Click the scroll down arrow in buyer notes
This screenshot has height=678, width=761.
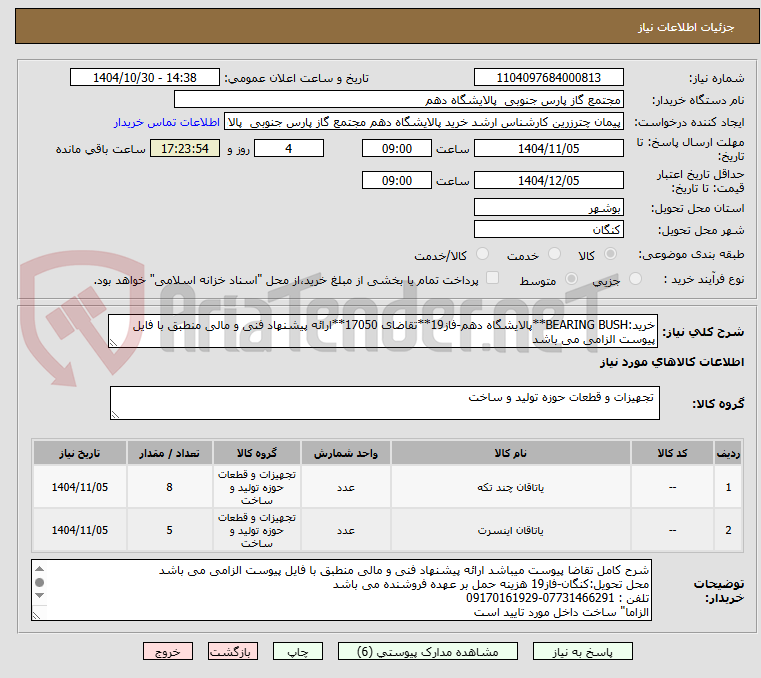[40, 595]
